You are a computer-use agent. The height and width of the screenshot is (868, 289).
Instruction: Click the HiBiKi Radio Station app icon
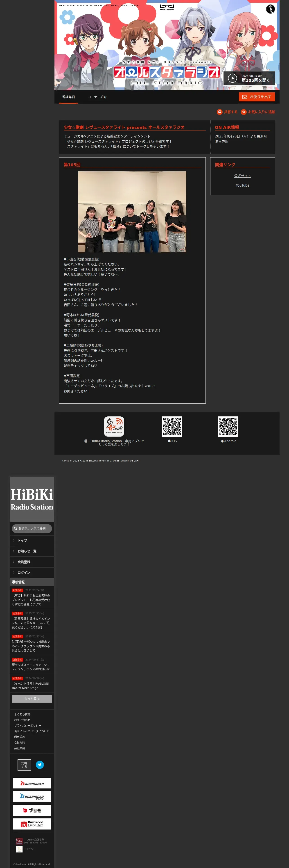114,427
